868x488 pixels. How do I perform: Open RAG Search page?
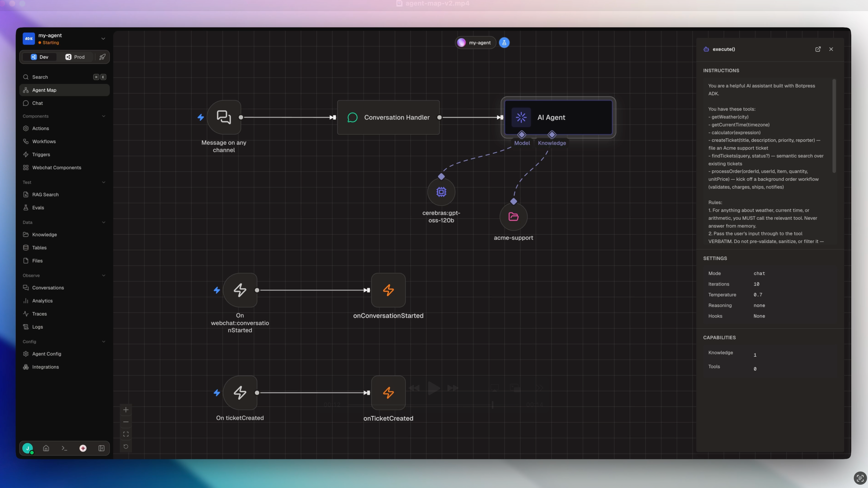coord(64,195)
